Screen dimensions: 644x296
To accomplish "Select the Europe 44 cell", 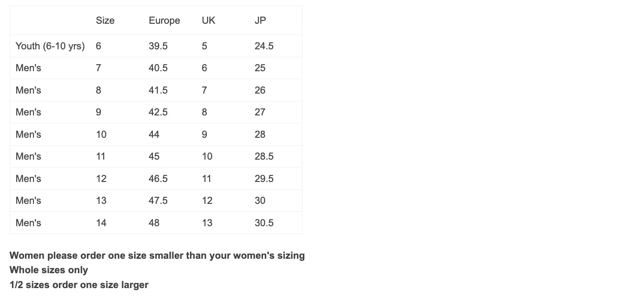I will point(154,135).
